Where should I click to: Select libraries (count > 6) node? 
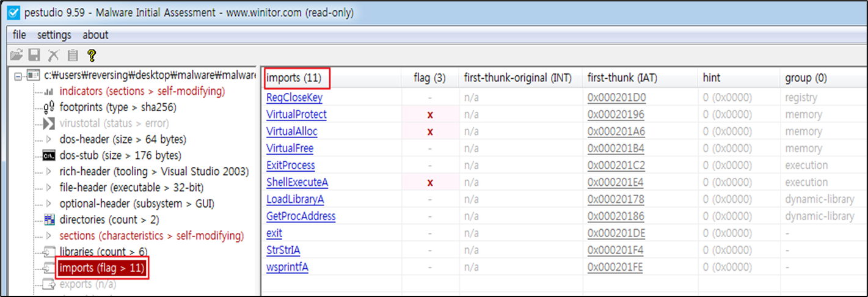tap(104, 252)
